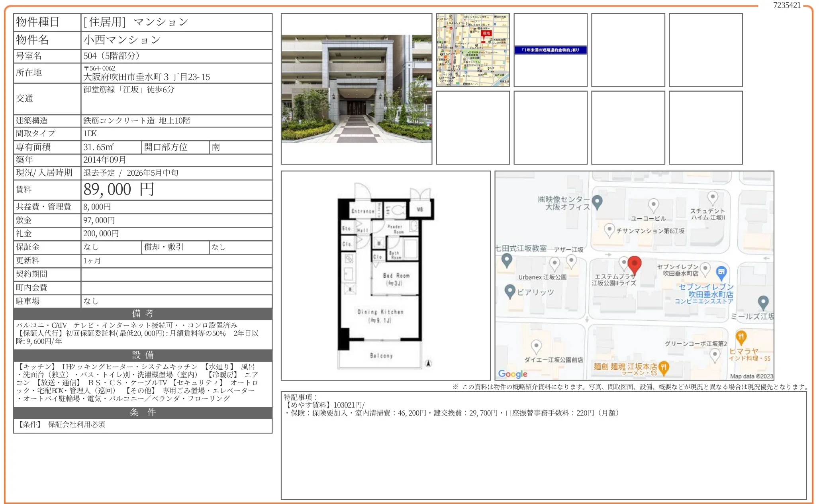Click the 備考 section header
819x504 pixels.
click(143, 314)
